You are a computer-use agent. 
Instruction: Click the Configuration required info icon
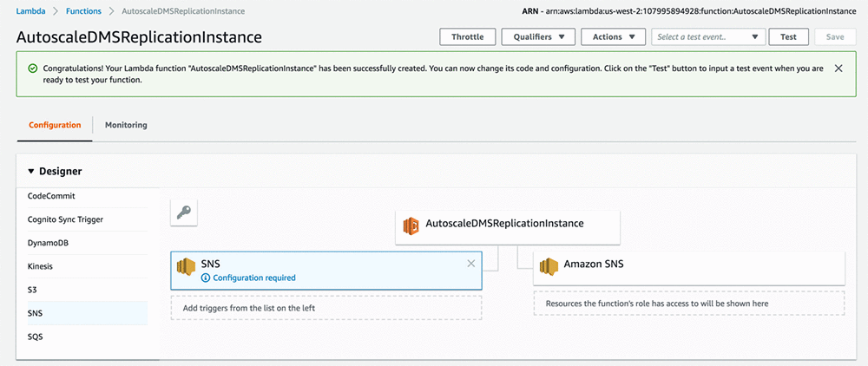206,278
